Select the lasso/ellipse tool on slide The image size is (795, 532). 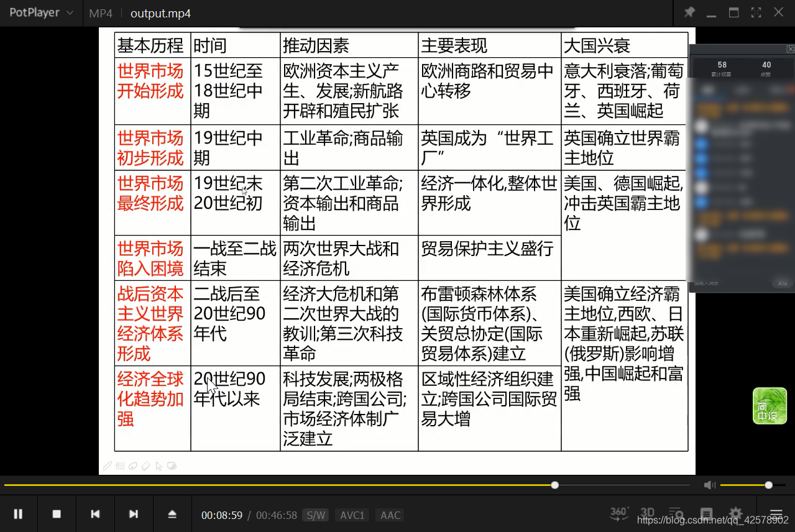pyautogui.click(x=133, y=465)
